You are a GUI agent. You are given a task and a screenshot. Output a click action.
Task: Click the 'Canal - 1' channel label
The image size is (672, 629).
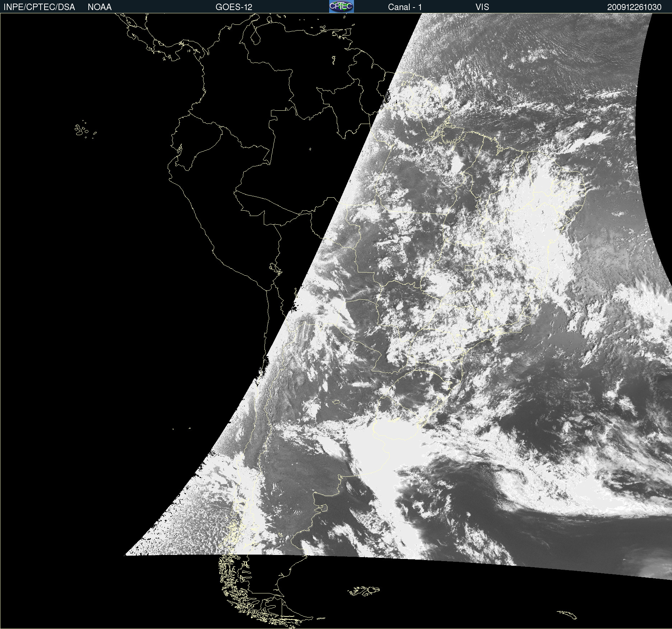[x=405, y=7]
